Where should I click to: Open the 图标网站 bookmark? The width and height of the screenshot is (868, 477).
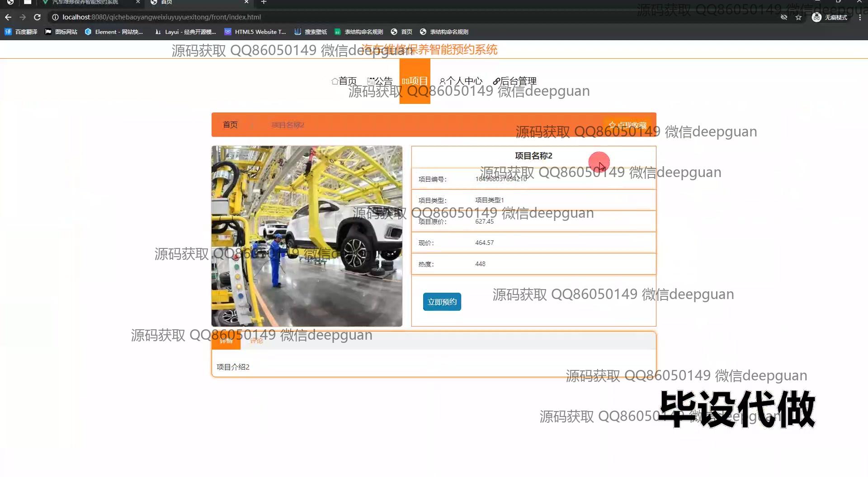[61, 32]
